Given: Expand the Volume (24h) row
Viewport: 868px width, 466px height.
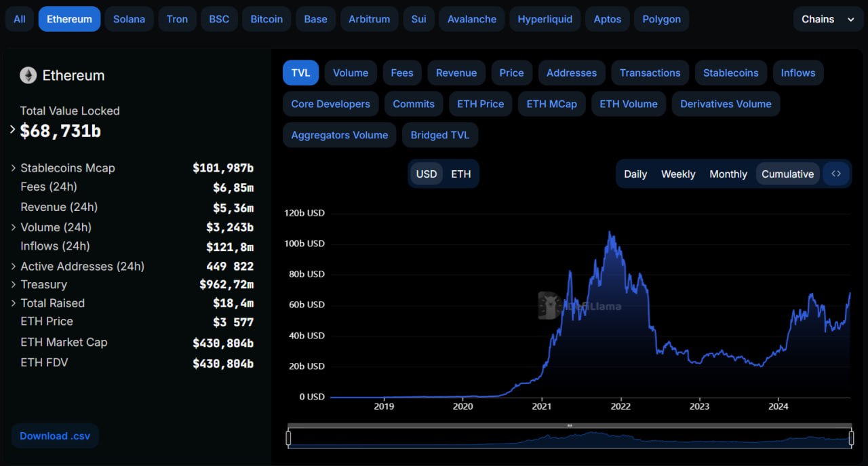Looking at the screenshot, I should [14, 227].
